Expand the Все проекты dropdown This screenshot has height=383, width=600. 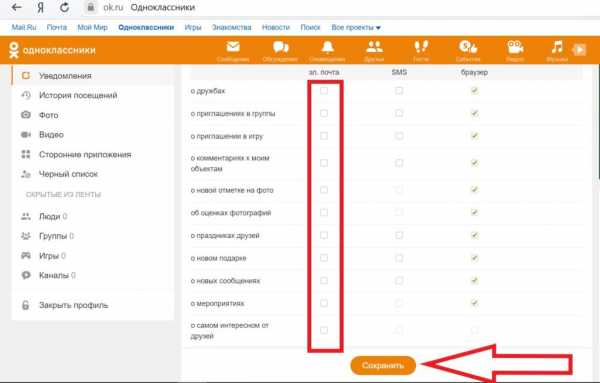click(356, 28)
